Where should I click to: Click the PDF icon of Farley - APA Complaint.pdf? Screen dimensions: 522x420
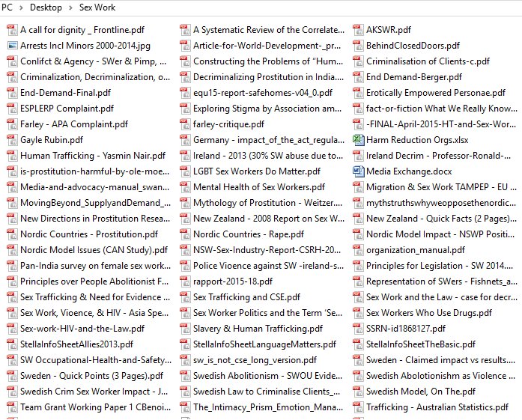pos(12,124)
